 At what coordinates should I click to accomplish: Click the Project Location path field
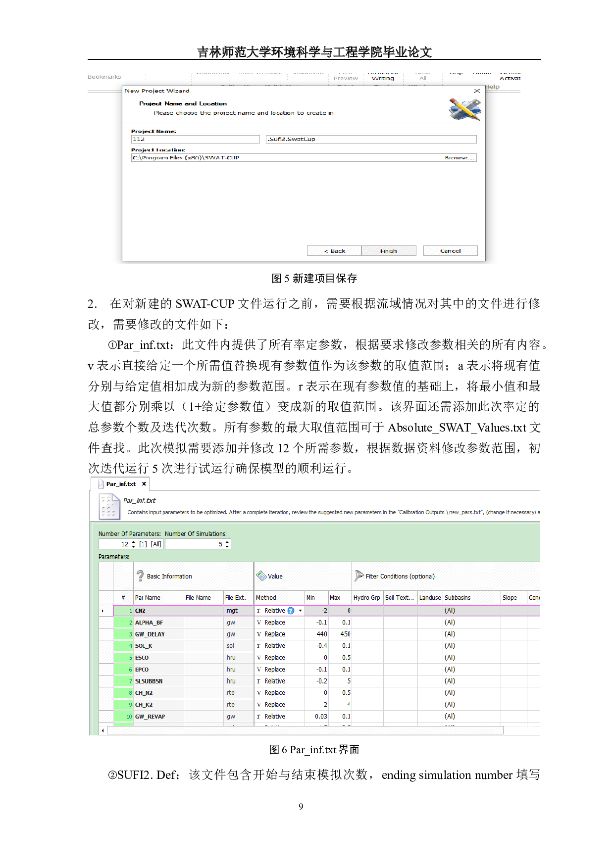(287, 158)
